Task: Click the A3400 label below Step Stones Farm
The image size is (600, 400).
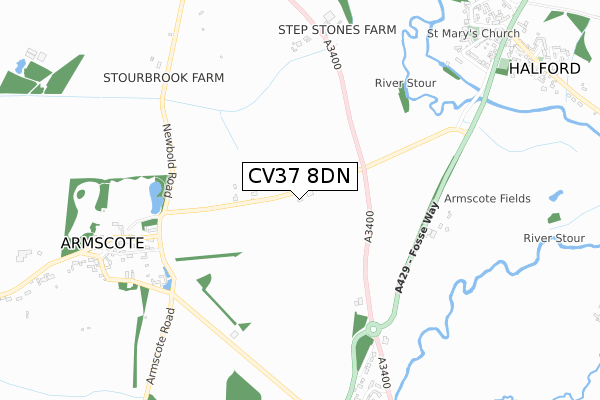Action: [x=332, y=55]
